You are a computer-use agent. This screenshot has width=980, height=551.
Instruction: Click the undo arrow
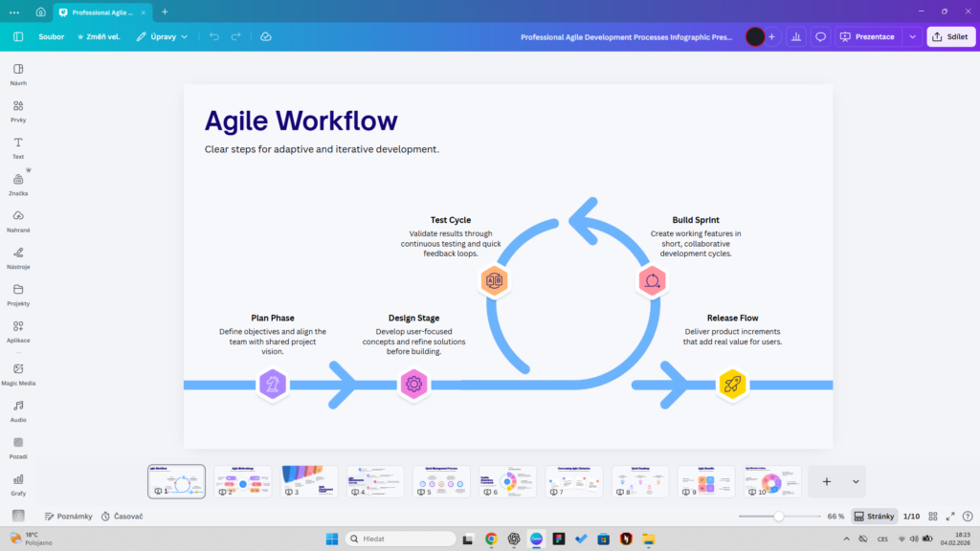point(213,36)
